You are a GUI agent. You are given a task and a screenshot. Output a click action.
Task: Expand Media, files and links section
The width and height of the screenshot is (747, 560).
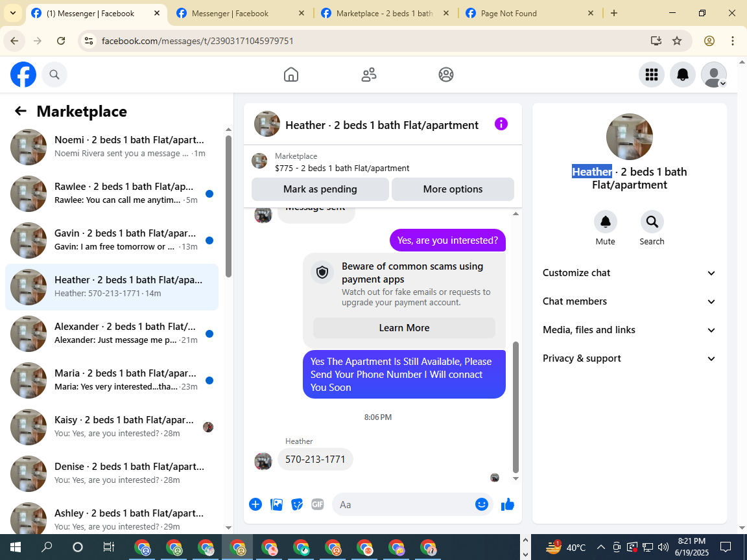[630, 330]
